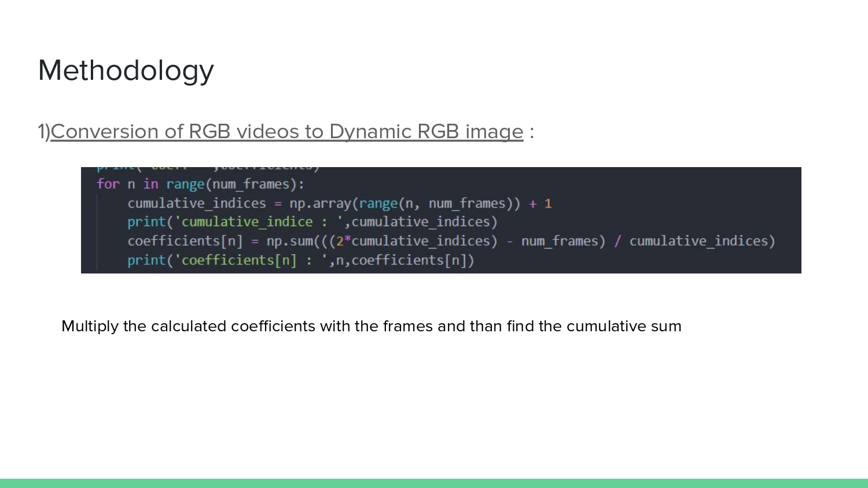The image size is (868, 488).
Task: Click the green bar at the slide bottom
Action: (x=434, y=483)
